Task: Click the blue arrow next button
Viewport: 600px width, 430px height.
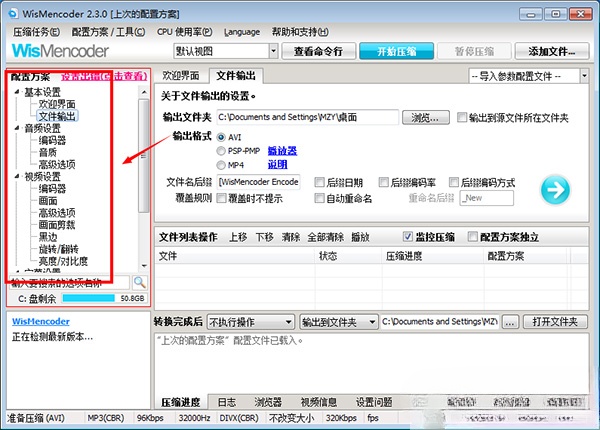Action: point(555,189)
